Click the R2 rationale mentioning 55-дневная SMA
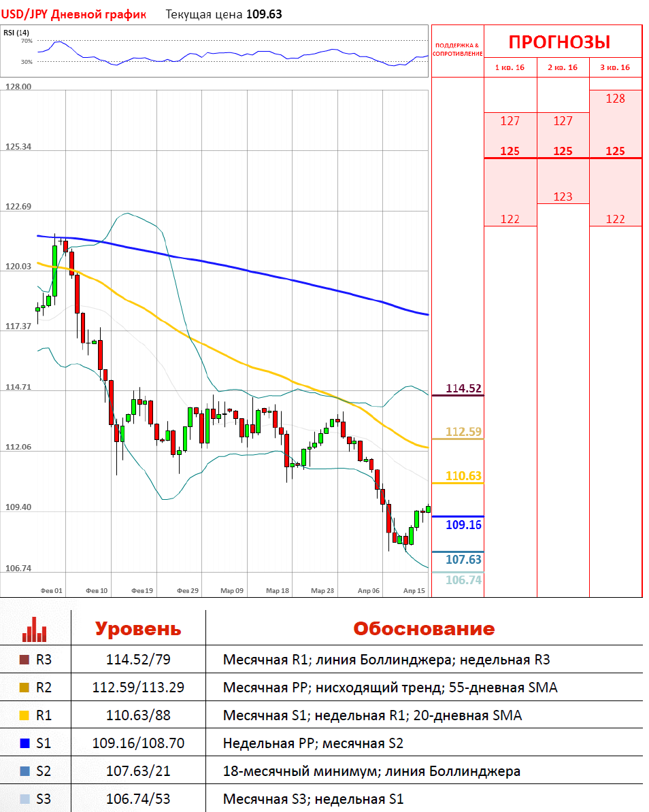This screenshot has height=812, width=649. (x=390, y=688)
